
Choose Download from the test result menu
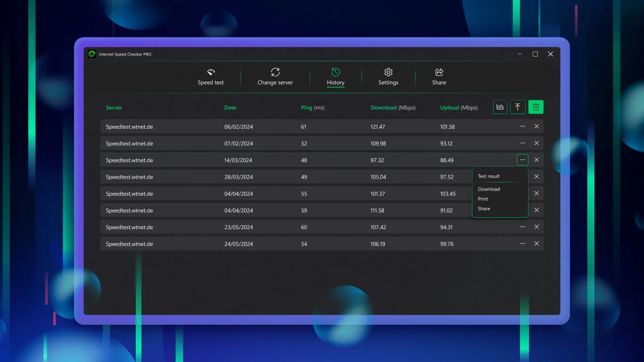[x=489, y=189]
